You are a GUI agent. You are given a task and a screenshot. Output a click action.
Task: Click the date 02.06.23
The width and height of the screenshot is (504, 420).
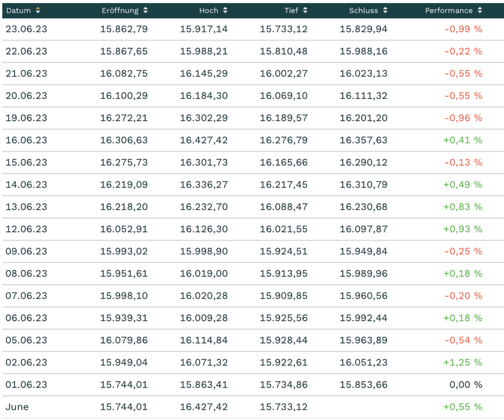[x=26, y=362]
